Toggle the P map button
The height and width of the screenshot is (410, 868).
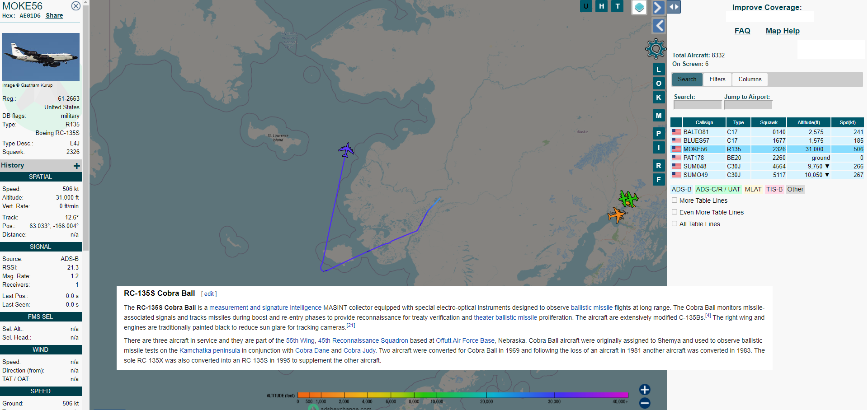pos(658,133)
